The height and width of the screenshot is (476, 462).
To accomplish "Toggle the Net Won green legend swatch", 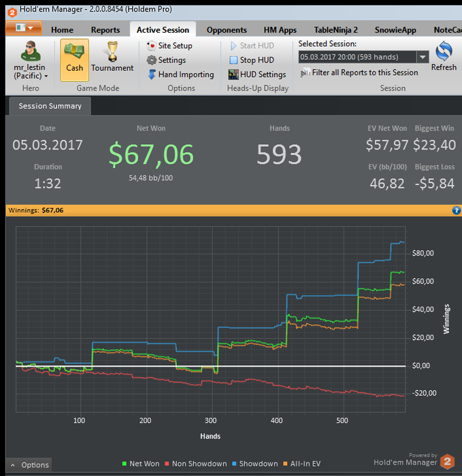I will [125, 464].
